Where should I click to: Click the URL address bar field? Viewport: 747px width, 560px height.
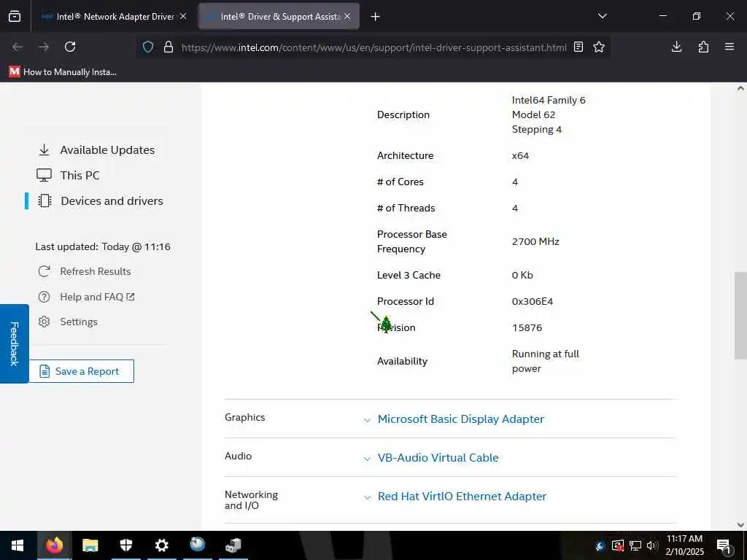(373, 47)
